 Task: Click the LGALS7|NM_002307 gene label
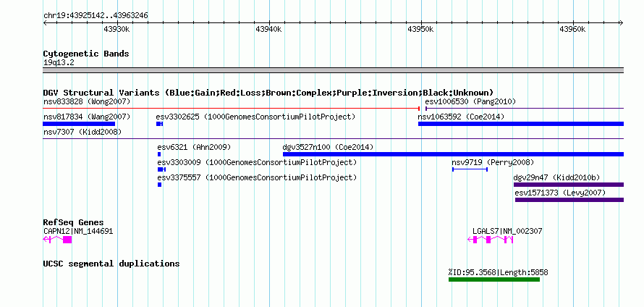click(x=507, y=232)
